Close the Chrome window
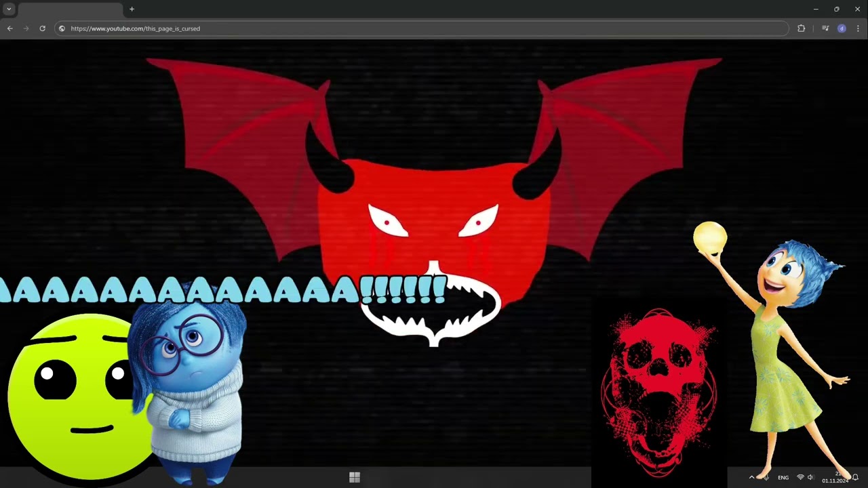 857,9
